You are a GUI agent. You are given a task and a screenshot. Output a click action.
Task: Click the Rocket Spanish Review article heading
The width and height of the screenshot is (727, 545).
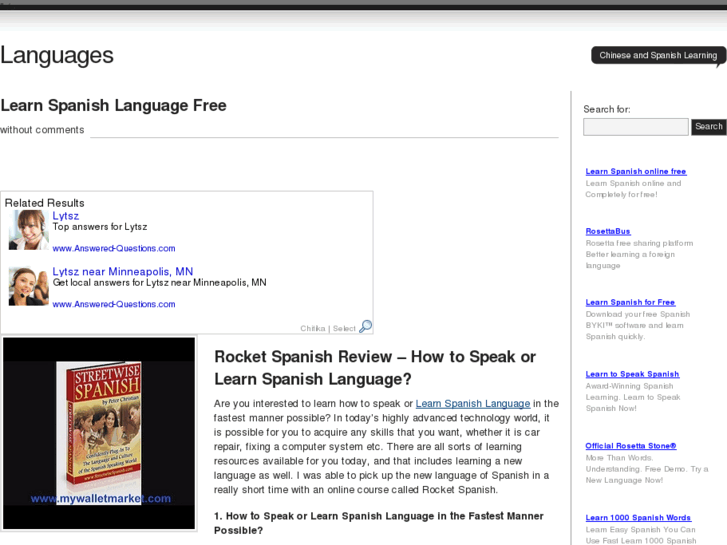click(x=375, y=368)
